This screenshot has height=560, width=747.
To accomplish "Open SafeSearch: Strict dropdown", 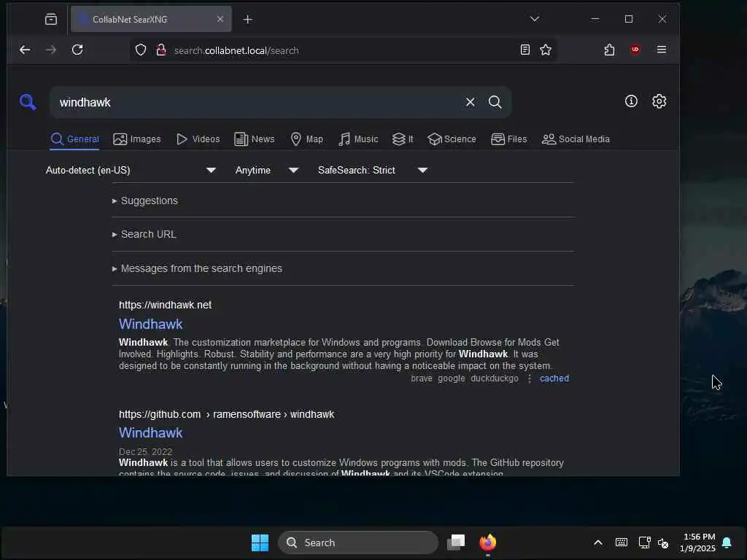I will [372, 170].
